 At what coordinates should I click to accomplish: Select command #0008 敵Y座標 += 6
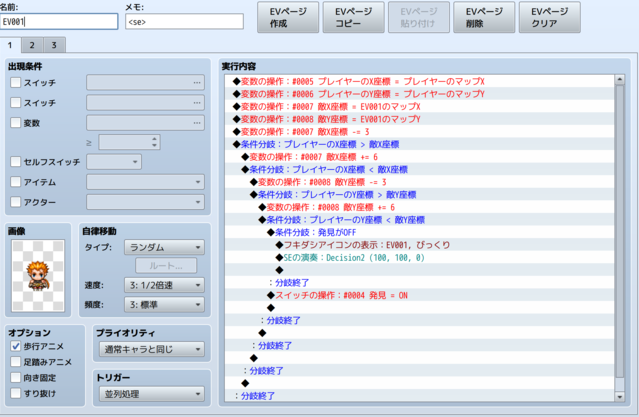[x=420, y=207]
